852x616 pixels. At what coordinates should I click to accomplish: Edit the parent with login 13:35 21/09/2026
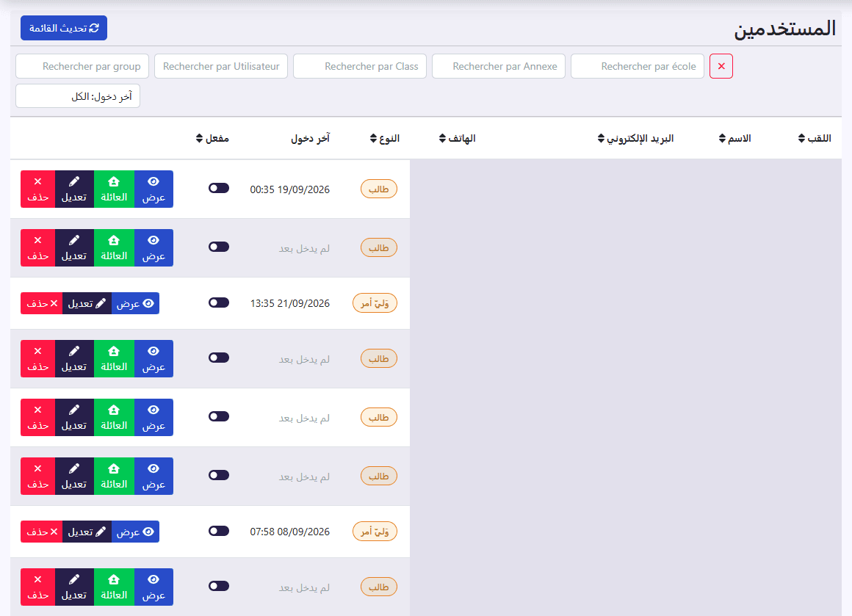click(87, 303)
